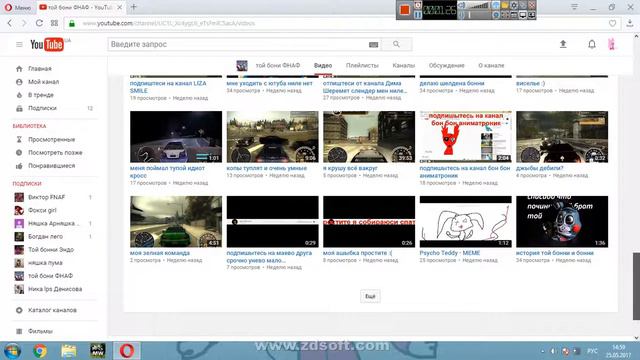Open File Explorer from the taskbar
This screenshot has height=360, width=640.
[69, 351]
